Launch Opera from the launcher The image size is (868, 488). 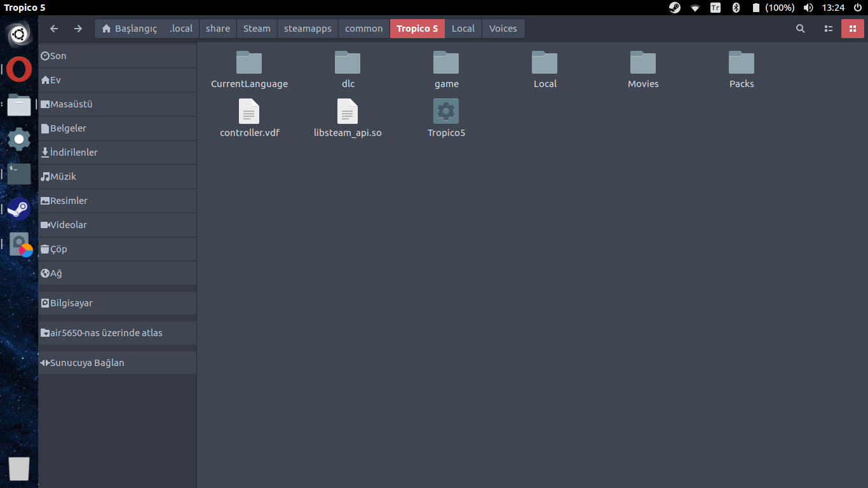pos(19,69)
